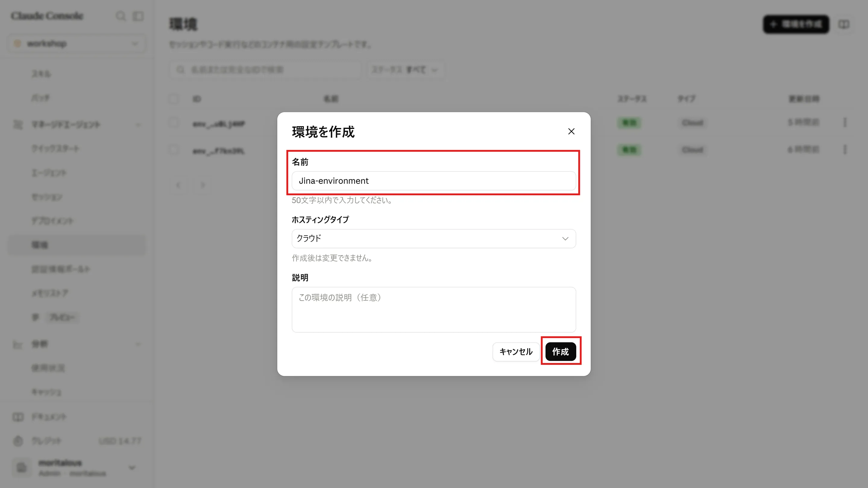Click the environment search field
This screenshot has width=868, height=488.
[x=265, y=70]
